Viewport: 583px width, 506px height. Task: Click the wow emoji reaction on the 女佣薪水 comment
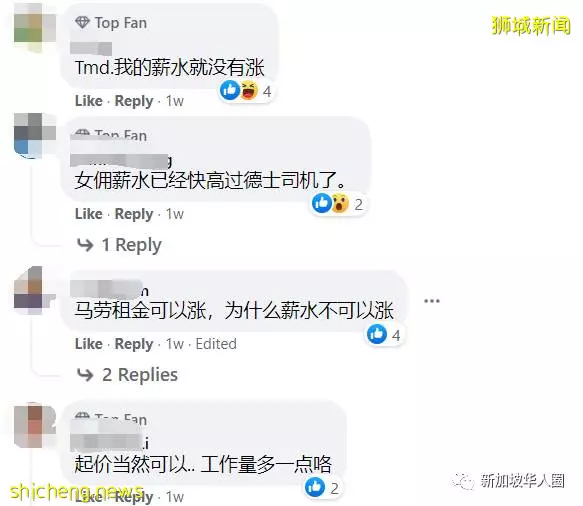(340, 203)
